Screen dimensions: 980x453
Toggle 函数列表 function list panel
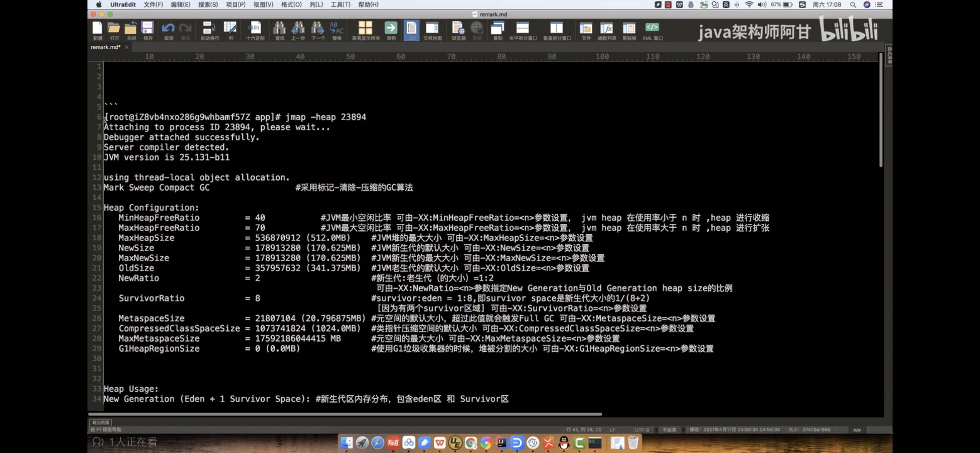(x=607, y=31)
